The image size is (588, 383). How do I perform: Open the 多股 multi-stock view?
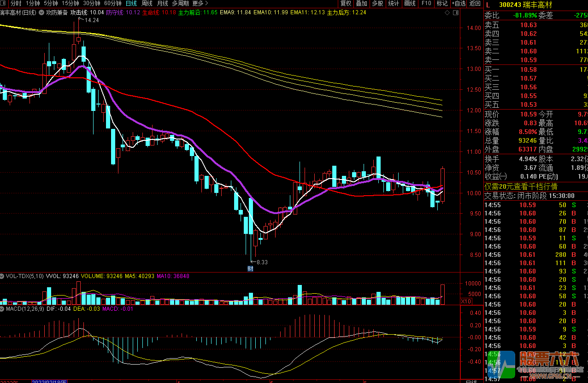point(377,3)
